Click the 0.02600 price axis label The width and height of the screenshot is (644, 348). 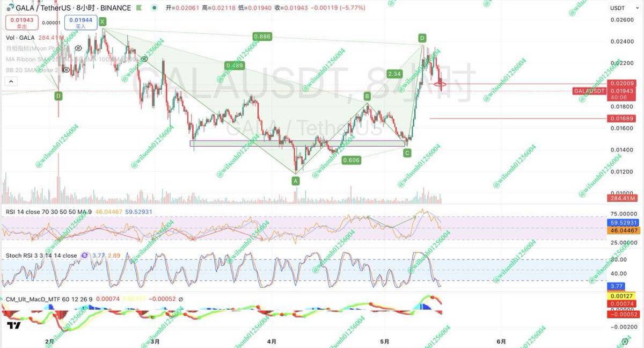click(621, 20)
